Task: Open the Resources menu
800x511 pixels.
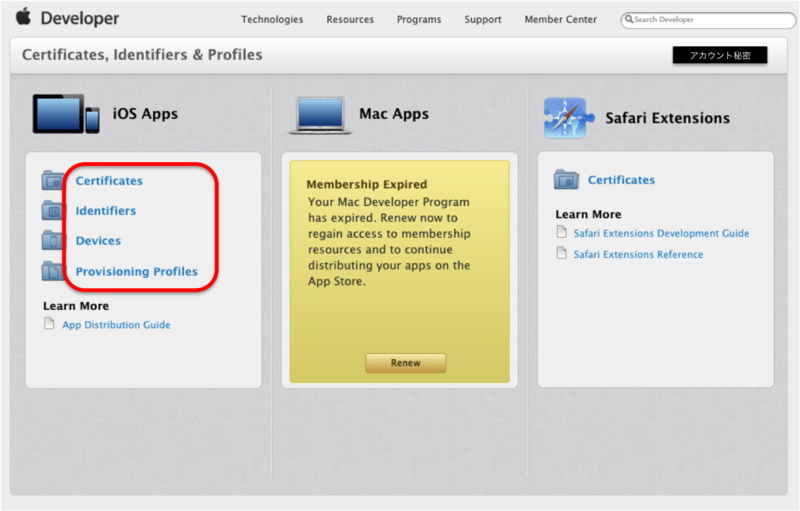Action: pos(350,19)
